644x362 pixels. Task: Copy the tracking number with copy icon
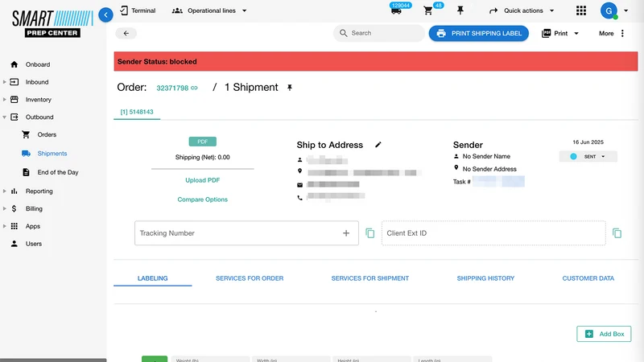tap(370, 233)
